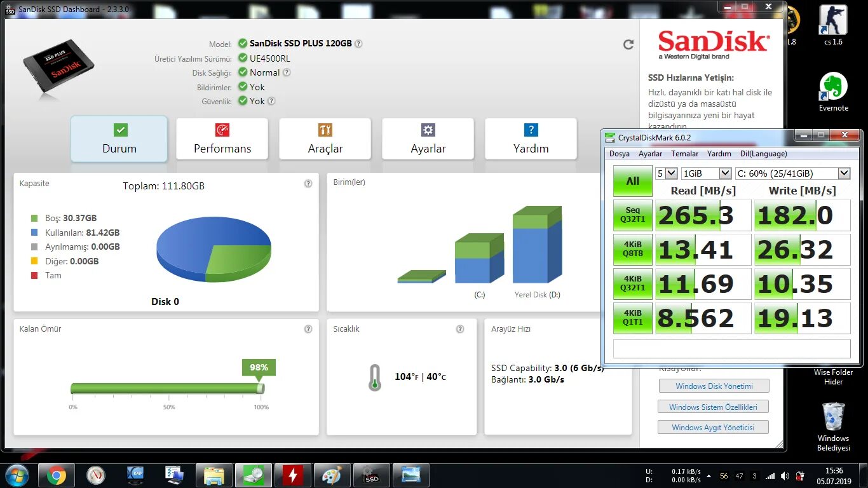Click help icon next to SSD model name
The image size is (868, 488).
click(x=358, y=44)
